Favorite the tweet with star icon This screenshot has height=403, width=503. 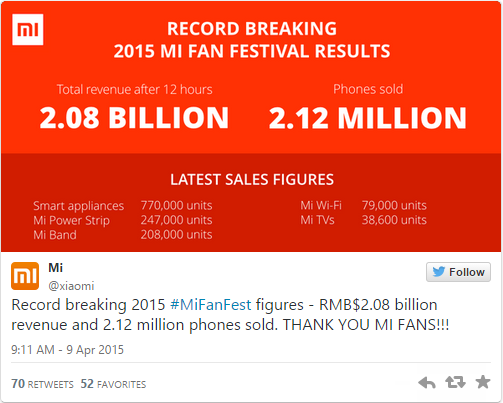(483, 382)
